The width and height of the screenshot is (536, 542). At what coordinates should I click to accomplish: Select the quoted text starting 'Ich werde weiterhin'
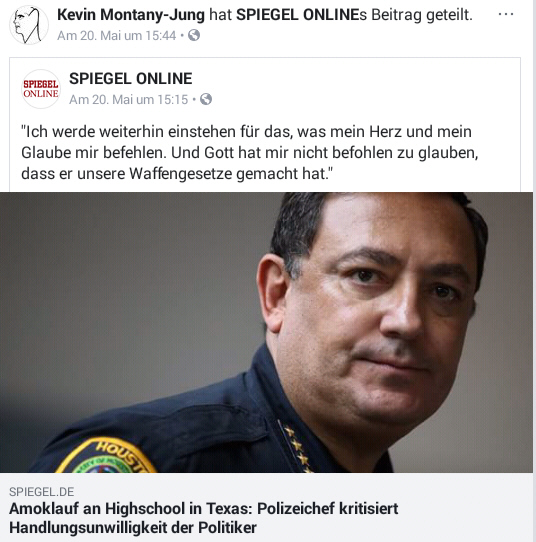[250, 152]
